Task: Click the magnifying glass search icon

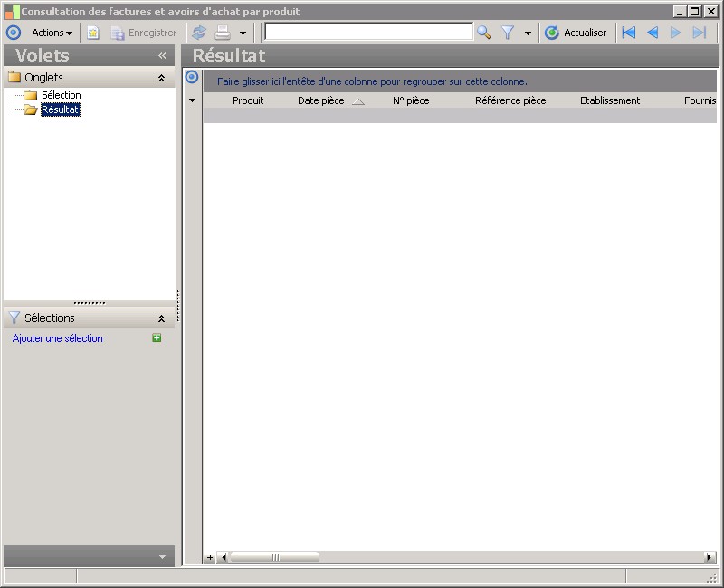Action: [x=483, y=33]
